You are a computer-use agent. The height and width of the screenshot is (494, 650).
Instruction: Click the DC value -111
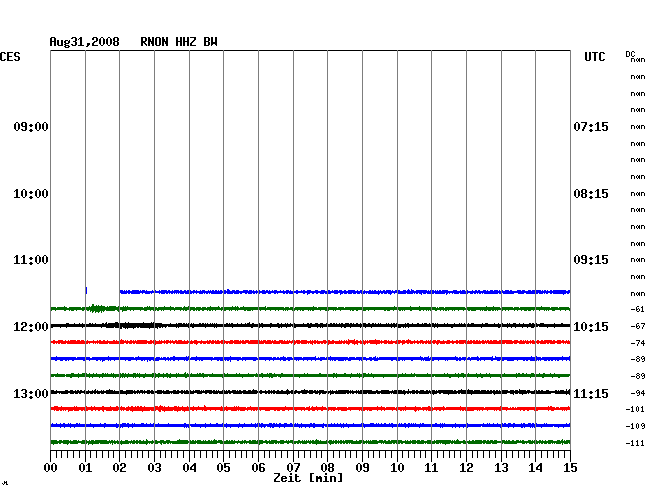pyautogui.click(x=635, y=443)
